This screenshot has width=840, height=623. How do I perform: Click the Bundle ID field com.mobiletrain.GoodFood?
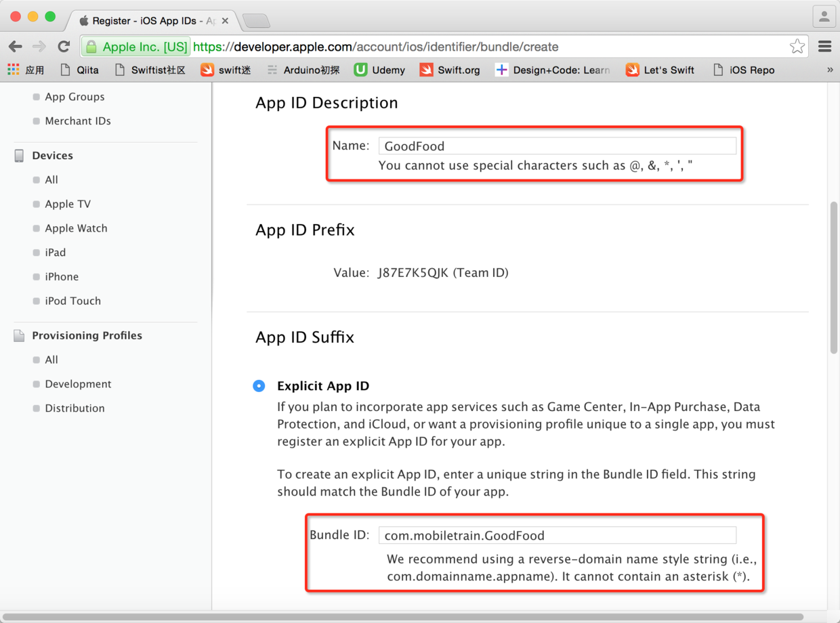[x=557, y=535]
